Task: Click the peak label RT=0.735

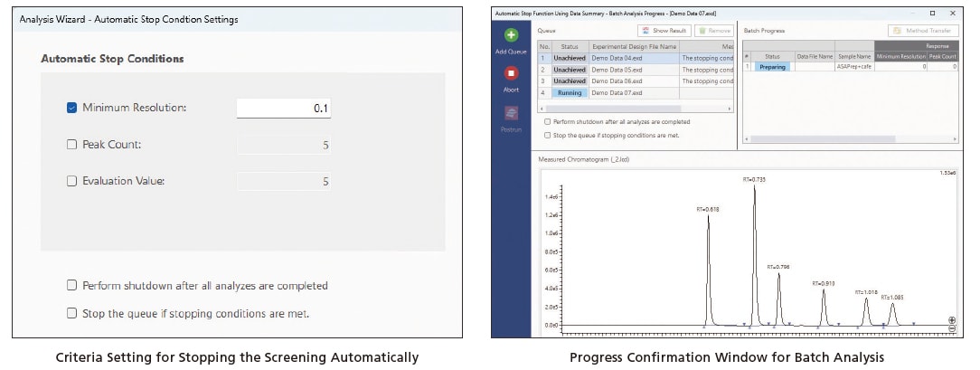Action: click(754, 179)
